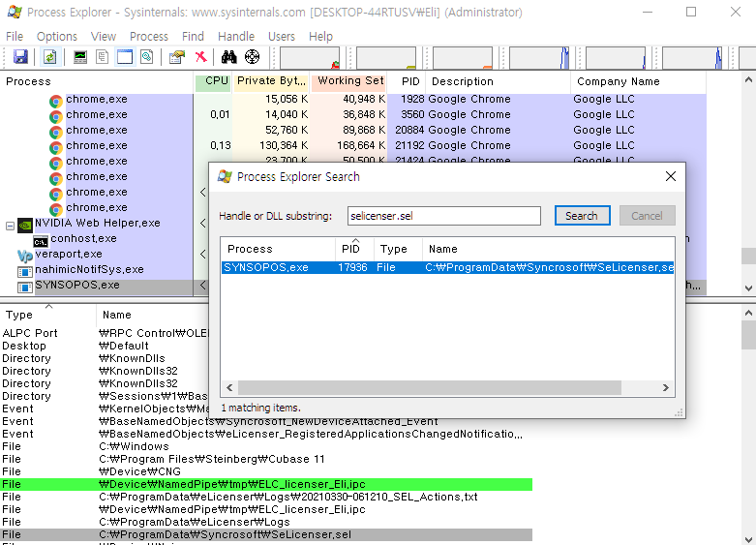Click the nahimicNotifSys.exe icon
This screenshot has height=545, width=756.
point(25,272)
